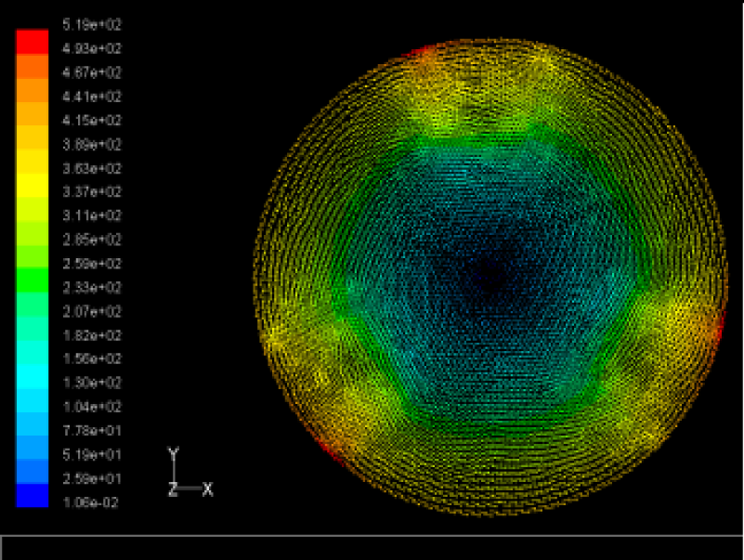Click the X axis label on the triad
The image size is (744, 560).
(x=207, y=488)
